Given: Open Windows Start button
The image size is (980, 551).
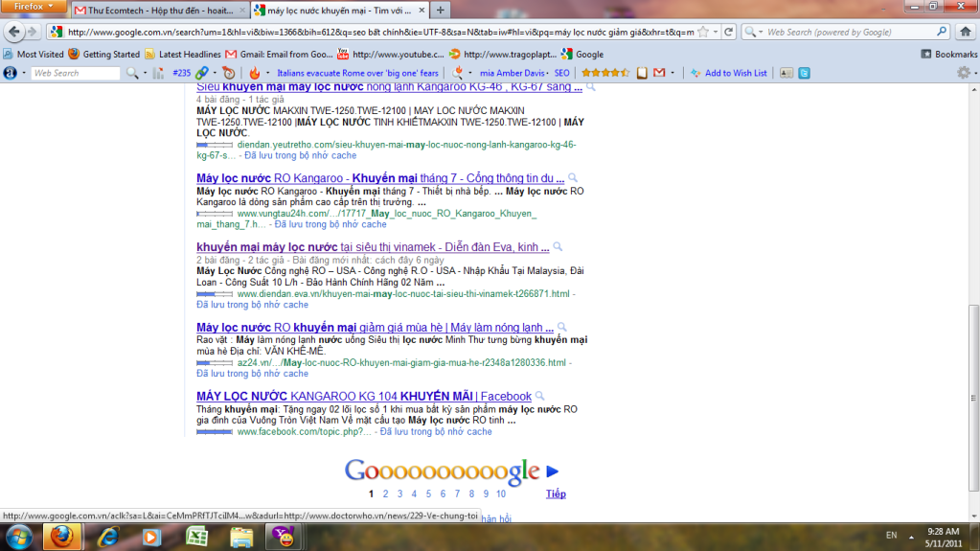Looking at the screenshot, I should pos(19,538).
